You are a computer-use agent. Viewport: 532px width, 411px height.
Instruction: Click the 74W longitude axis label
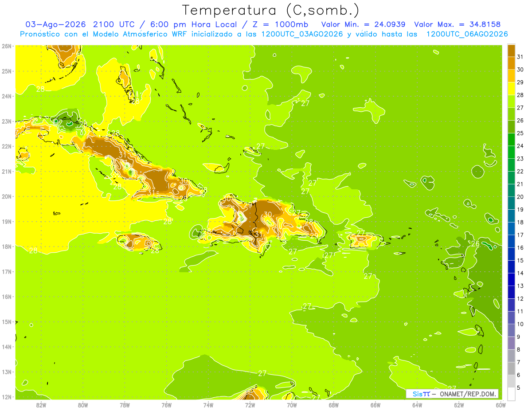[208, 405]
